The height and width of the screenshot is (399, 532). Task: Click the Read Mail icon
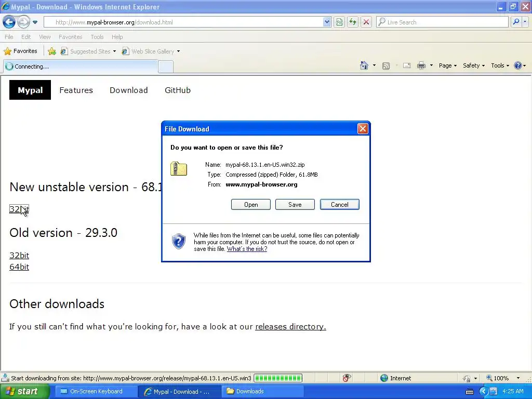[x=407, y=65]
